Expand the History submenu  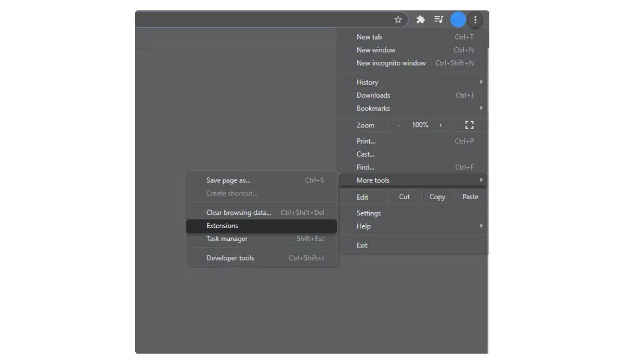pos(413,82)
